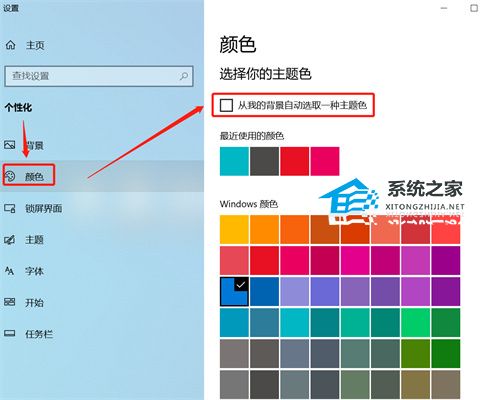Choose the yellow-gold swatch in Windows 颜色
480x400 pixels.
click(x=234, y=230)
